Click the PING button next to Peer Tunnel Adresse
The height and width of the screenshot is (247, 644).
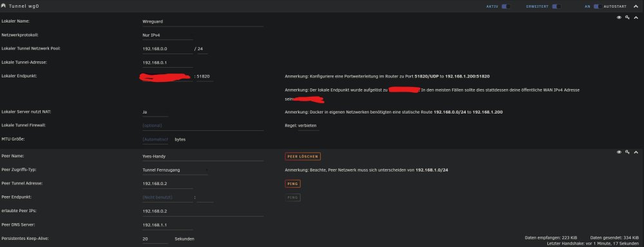click(x=292, y=184)
